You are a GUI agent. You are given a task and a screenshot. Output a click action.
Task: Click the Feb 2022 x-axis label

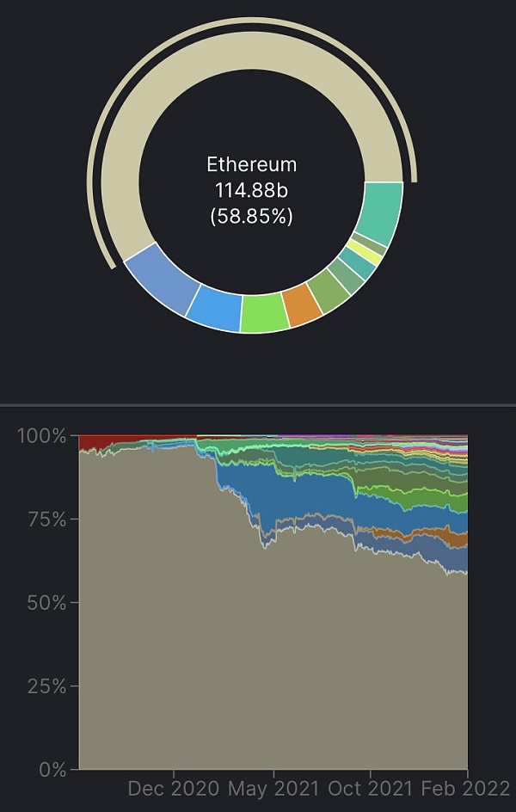coord(465,789)
